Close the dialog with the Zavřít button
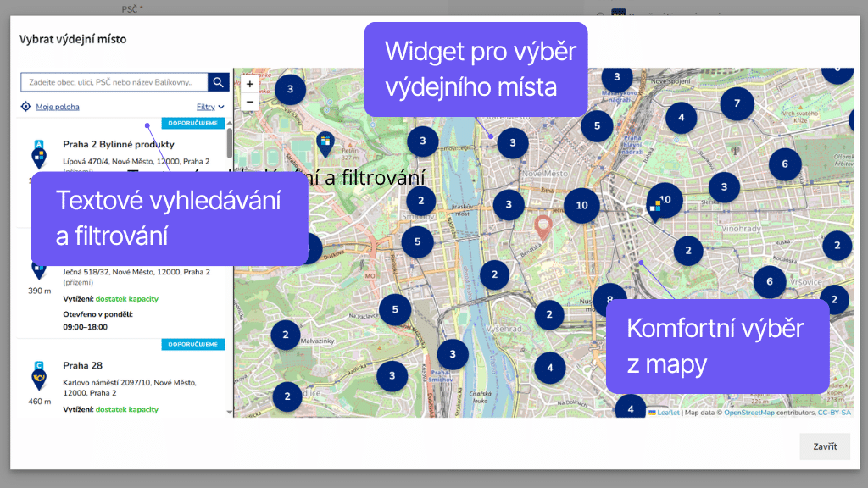Viewport: 868px width, 488px height. [824, 446]
